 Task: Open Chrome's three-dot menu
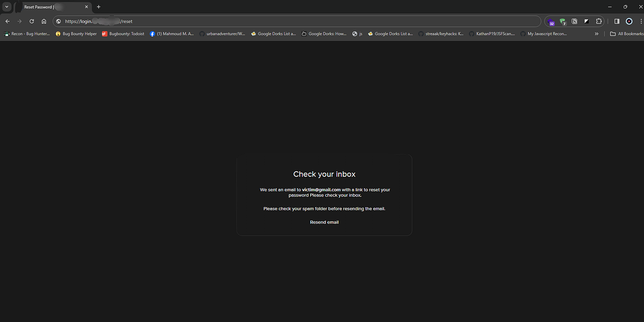[641, 21]
